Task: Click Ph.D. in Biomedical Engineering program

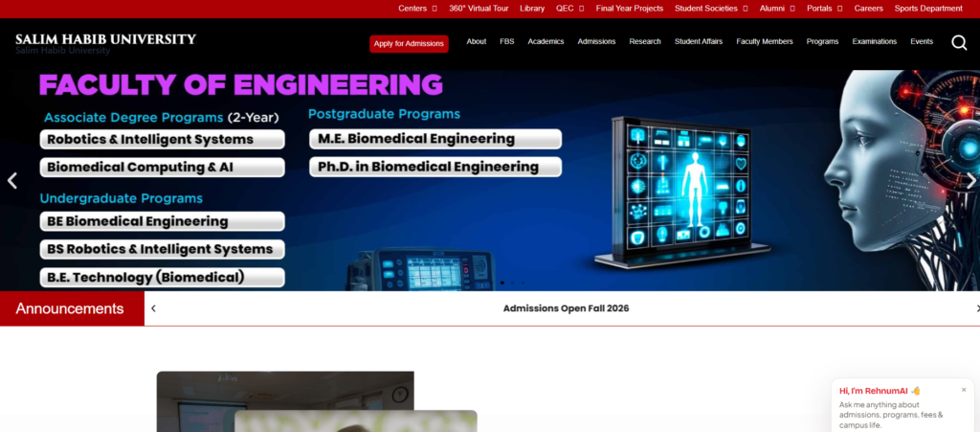Action: click(435, 167)
